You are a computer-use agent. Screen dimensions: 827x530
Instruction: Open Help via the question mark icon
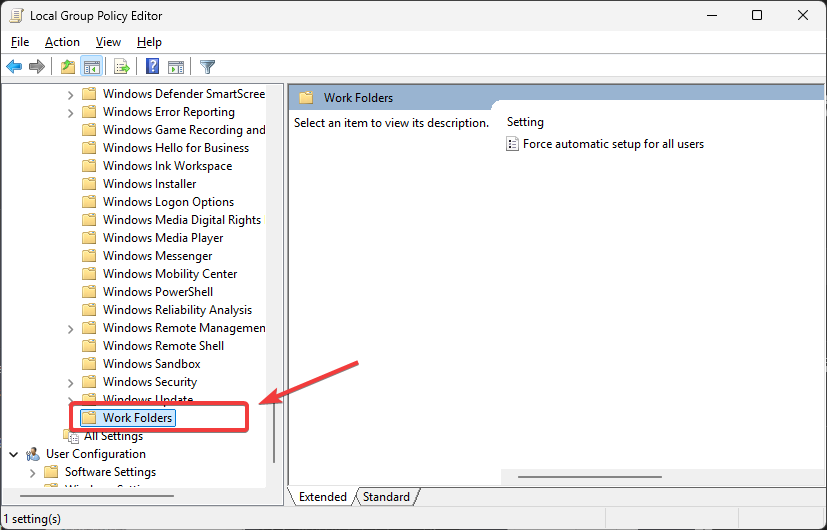pyautogui.click(x=153, y=67)
